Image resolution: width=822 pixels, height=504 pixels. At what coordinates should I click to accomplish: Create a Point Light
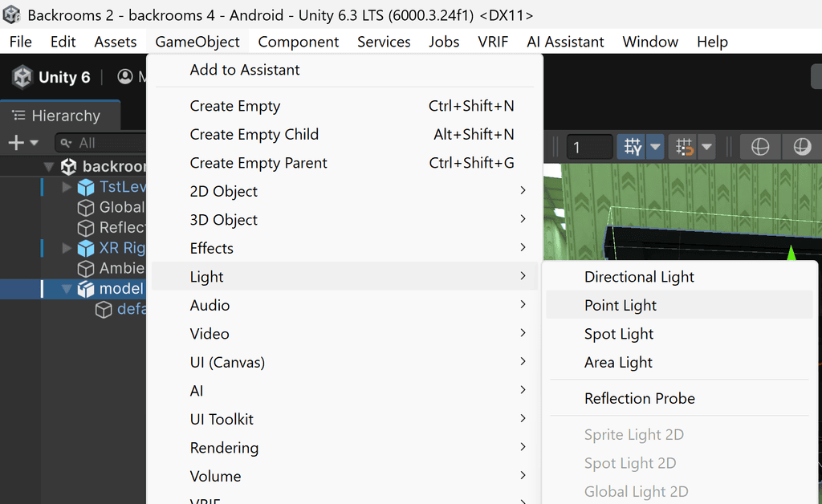(679, 305)
